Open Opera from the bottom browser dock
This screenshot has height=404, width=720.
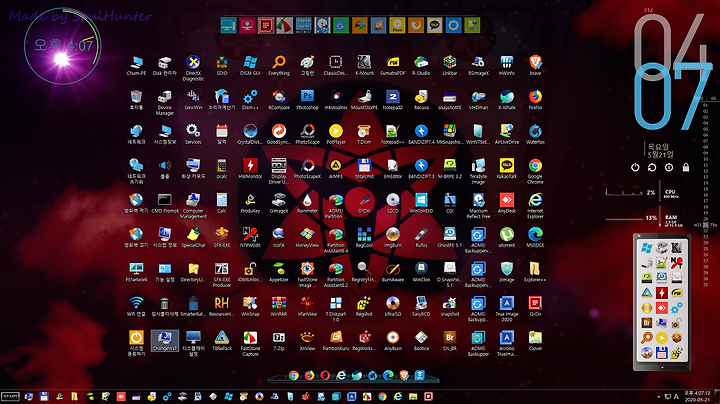325,376
